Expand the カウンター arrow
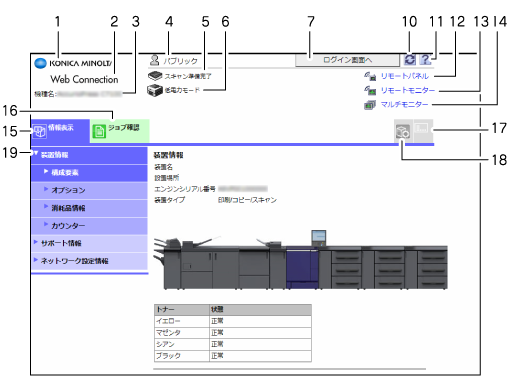 46,224
